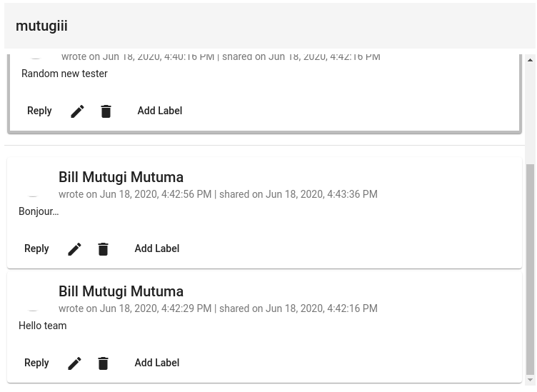Click author name above the 'Bonjour...' post
537x392 pixels.
(x=121, y=177)
